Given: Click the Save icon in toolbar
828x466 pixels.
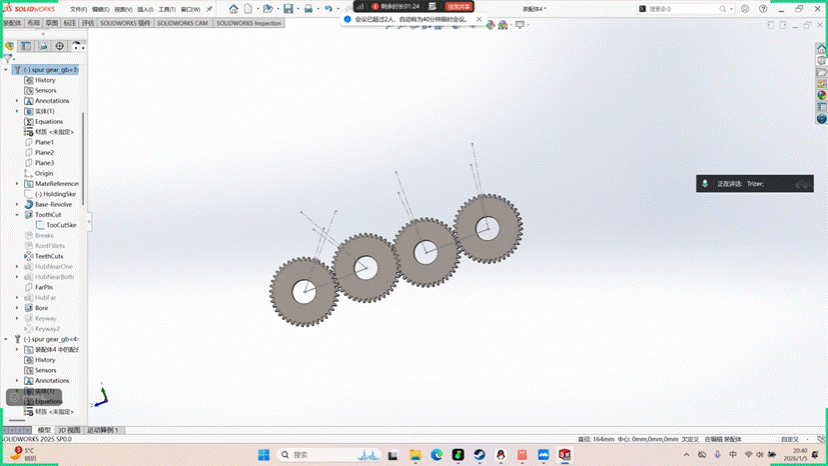Looking at the screenshot, I should click(x=288, y=9).
